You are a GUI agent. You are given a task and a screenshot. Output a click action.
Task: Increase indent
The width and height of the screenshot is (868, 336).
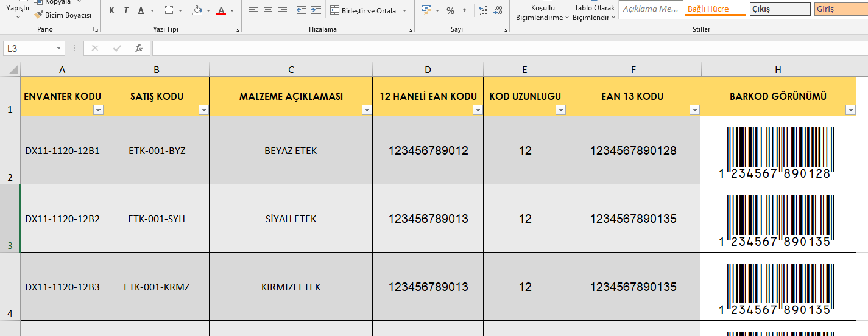pyautogui.click(x=316, y=10)
